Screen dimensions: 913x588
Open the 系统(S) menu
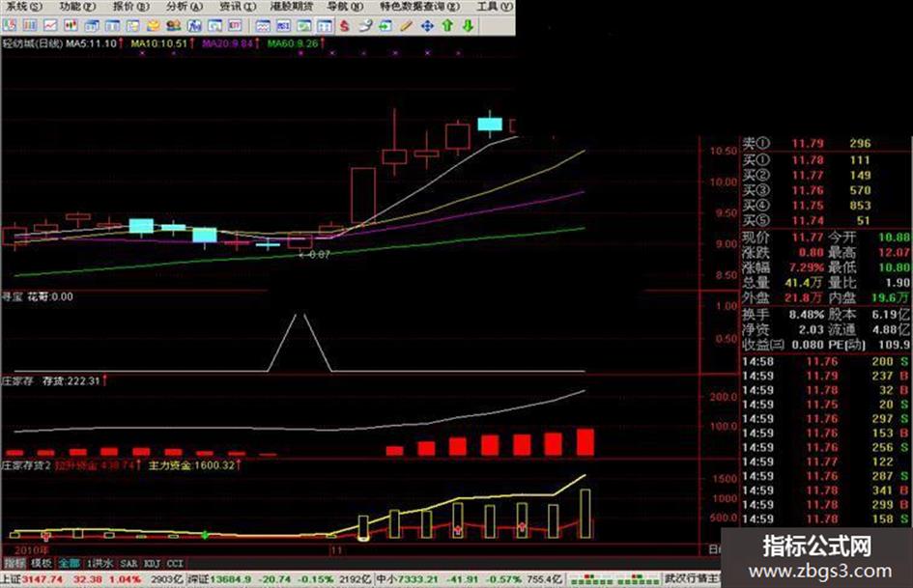click(24, 7)
